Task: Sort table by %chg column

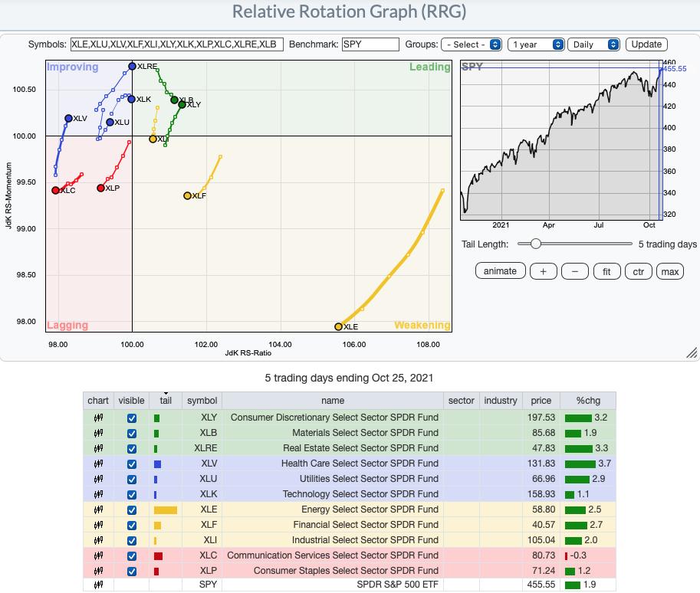Action: point(588,401)
